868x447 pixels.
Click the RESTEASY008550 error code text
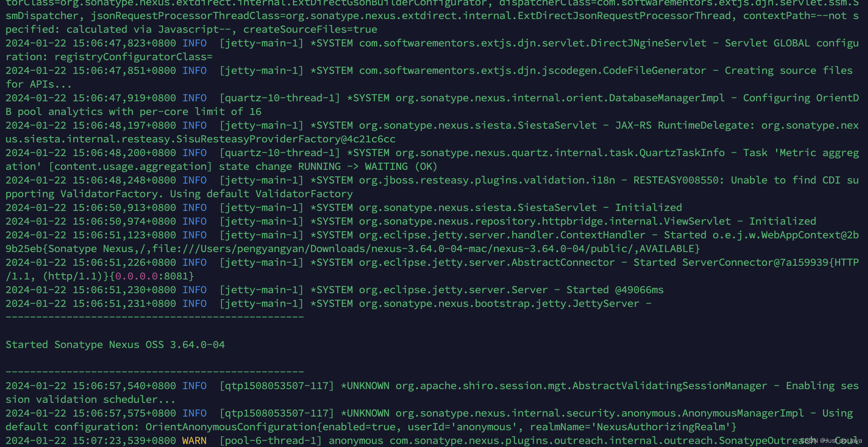pos(678,180)
